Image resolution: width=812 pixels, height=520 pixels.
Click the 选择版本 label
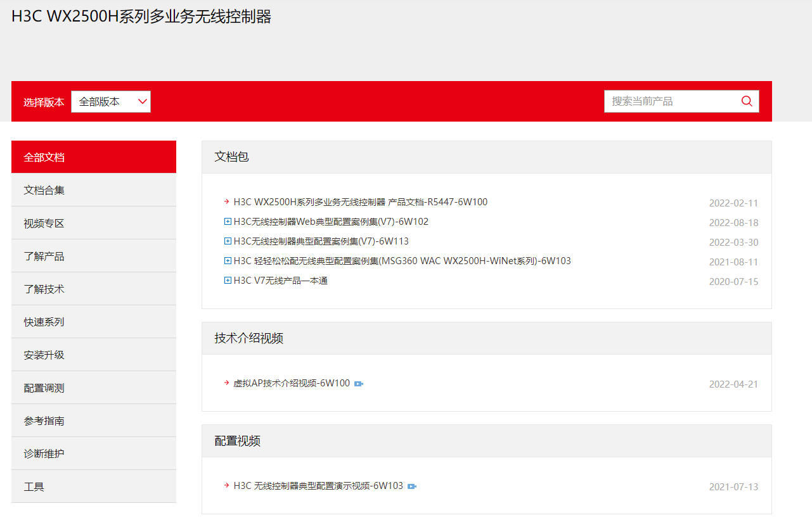(44, 102)
